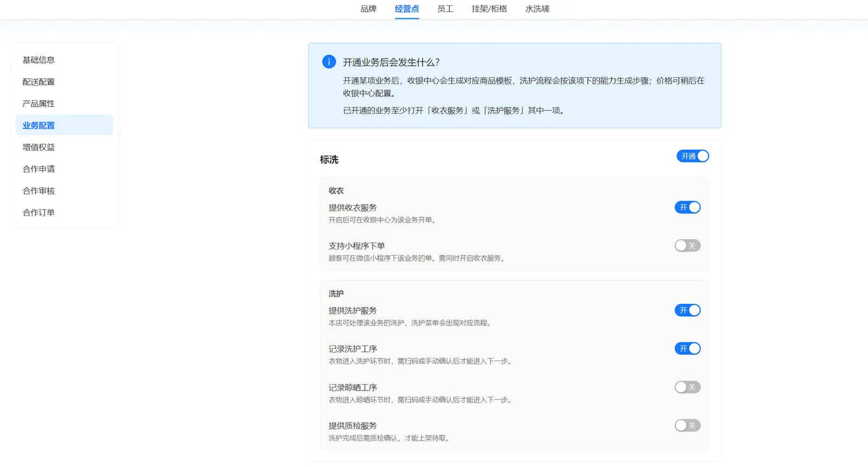This screenshot has width=868, height=467.
Task: Turn off the 提供收衣服务 switch
Action: (x=687, y=207)
